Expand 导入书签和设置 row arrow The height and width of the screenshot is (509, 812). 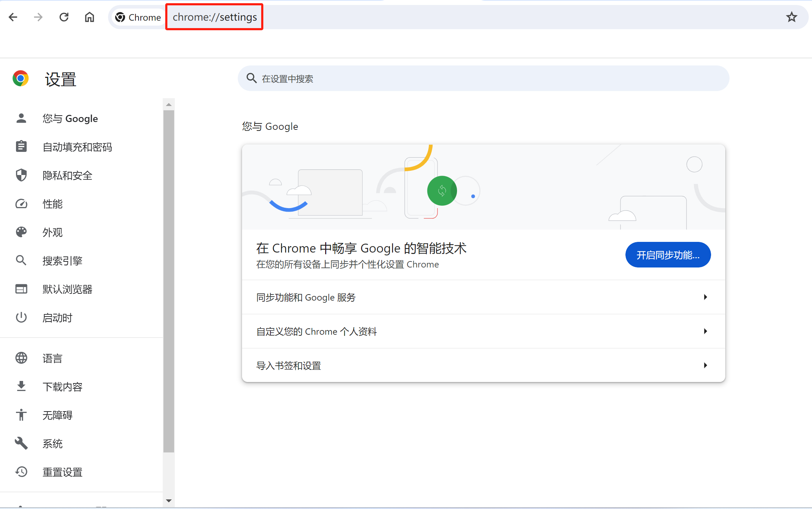[705, 365]
